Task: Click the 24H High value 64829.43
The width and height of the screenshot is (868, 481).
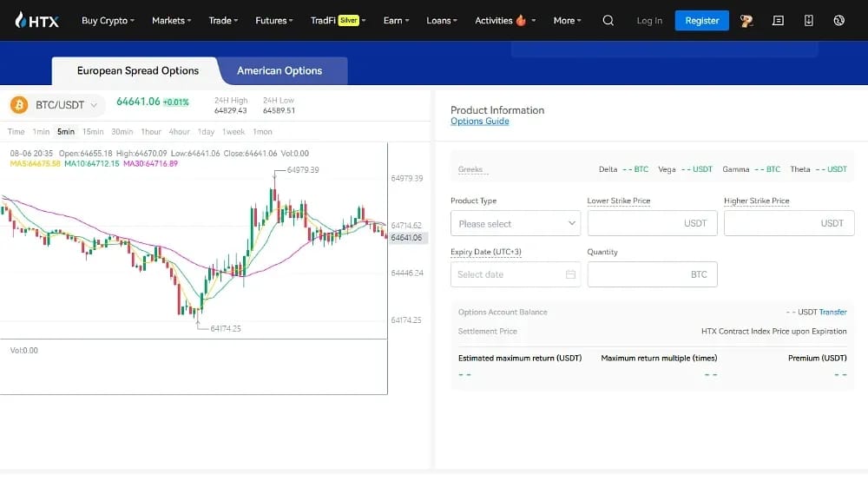Action: click(x=231, y=110)
